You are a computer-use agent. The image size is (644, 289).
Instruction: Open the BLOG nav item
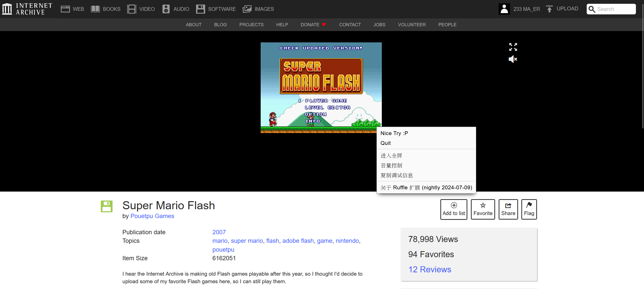tap(220, 25)
